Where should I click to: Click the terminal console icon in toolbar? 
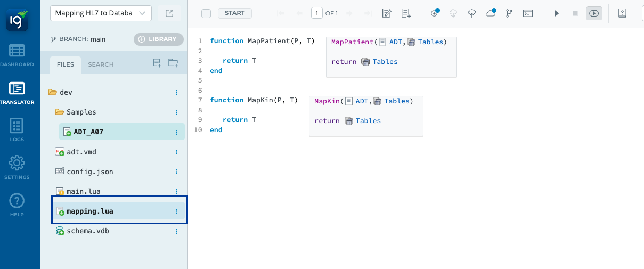click(x=527, y=13)
